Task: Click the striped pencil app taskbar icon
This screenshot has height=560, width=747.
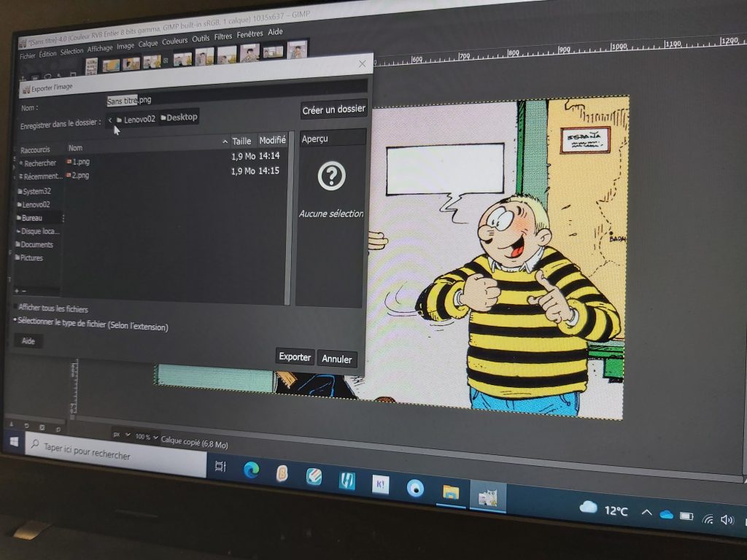Action: (314, 477)
